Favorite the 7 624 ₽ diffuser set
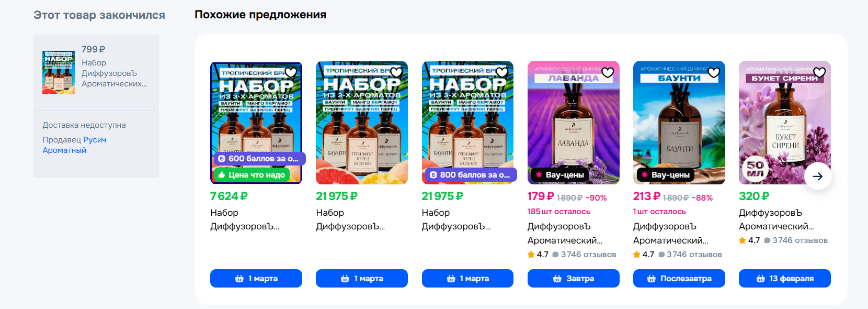Image resolution: width=868 pixels, height=309 pixels. point(291,72)
